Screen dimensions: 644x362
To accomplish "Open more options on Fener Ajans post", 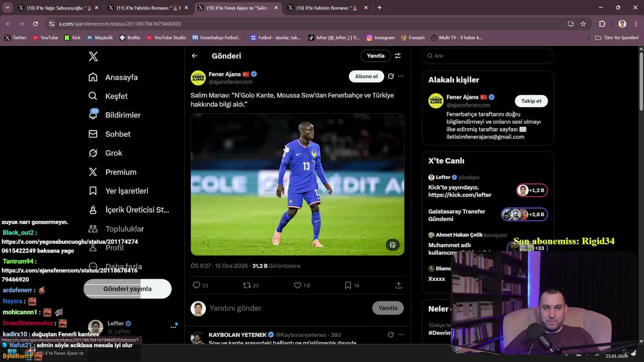I will [401, 76].
